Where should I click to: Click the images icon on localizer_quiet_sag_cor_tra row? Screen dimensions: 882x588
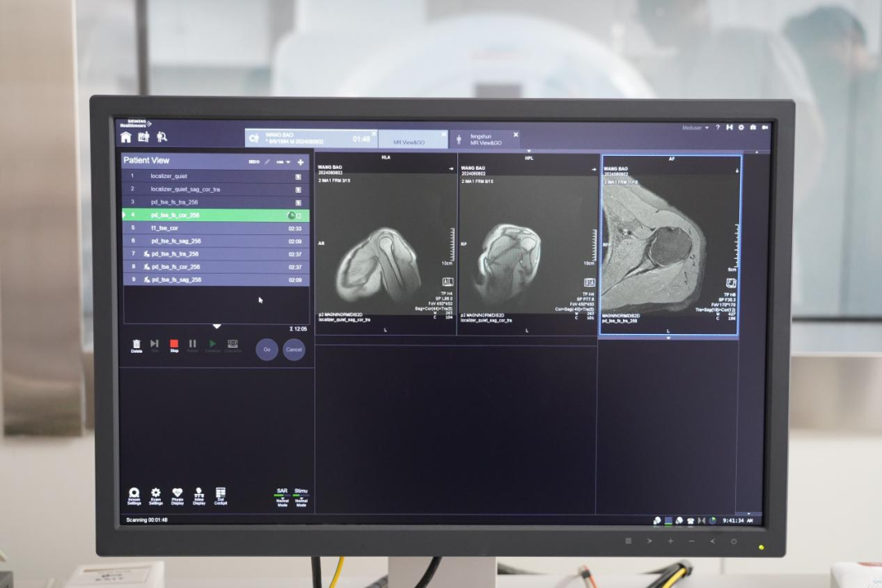tap(298, 189)
